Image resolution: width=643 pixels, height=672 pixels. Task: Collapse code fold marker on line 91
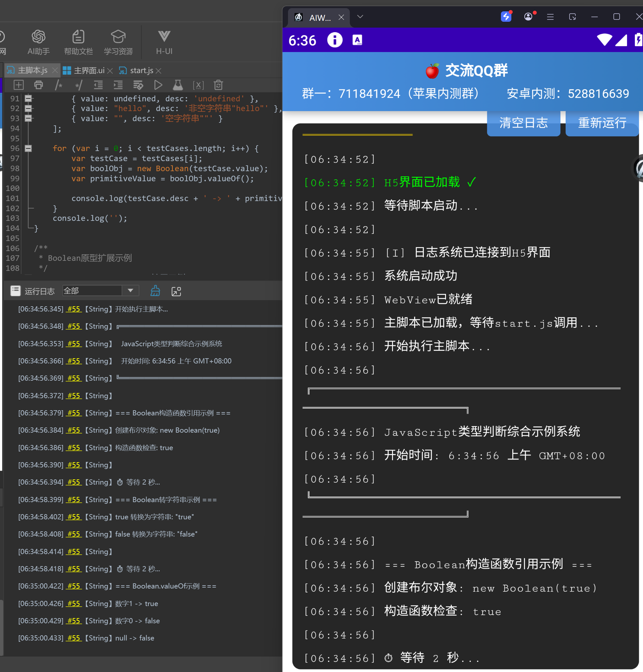[29, 99]
